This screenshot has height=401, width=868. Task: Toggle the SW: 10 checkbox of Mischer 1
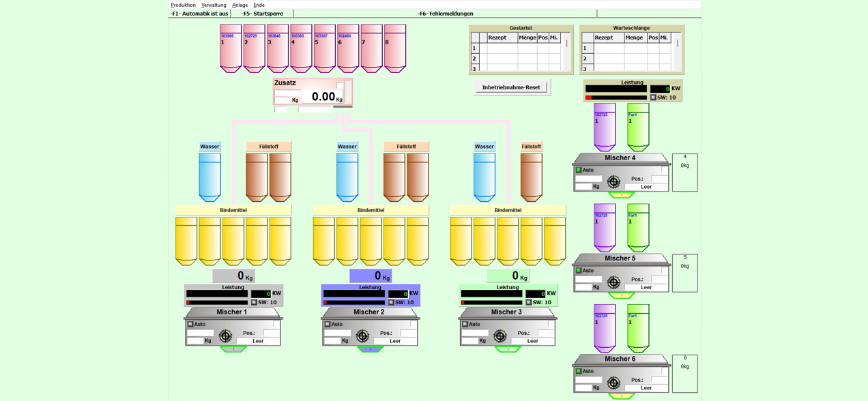click(x=254, y=302)
